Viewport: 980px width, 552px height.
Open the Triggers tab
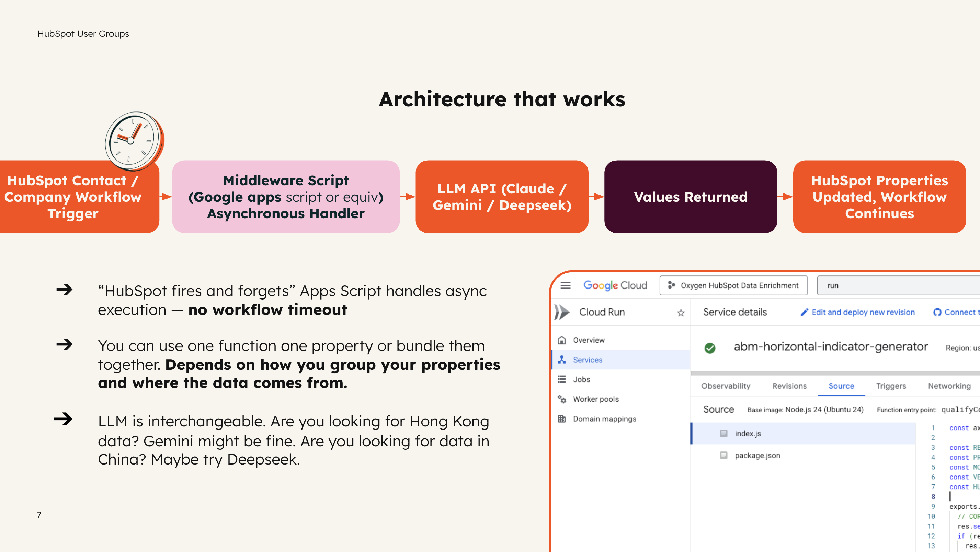(891, 386)
